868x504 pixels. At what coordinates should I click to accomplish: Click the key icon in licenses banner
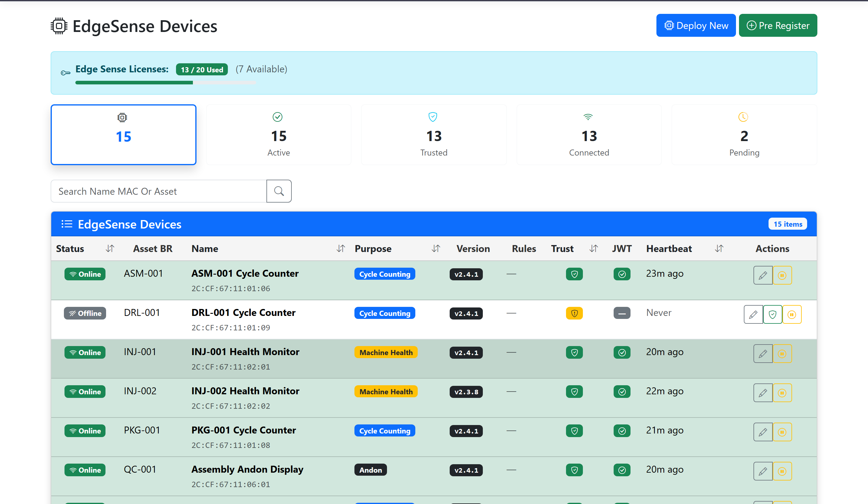pyautogui.click(x=65, y=73)
